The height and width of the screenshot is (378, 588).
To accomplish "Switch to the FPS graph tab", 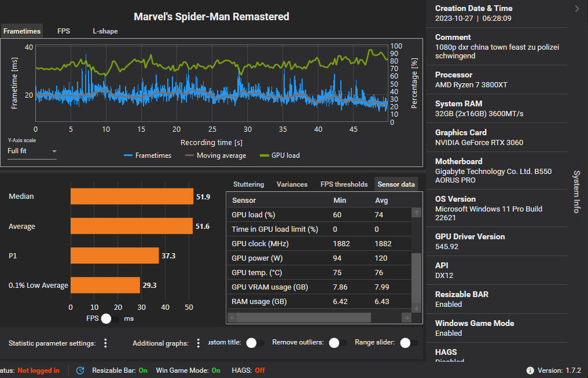I will pos(64,31).
